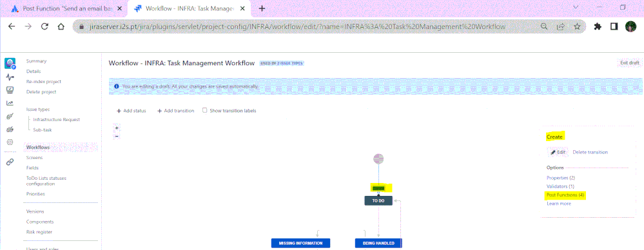Select the MISSING INFORMATION status node
Screen dimensions: 644x250
click(x=300, y=243)
